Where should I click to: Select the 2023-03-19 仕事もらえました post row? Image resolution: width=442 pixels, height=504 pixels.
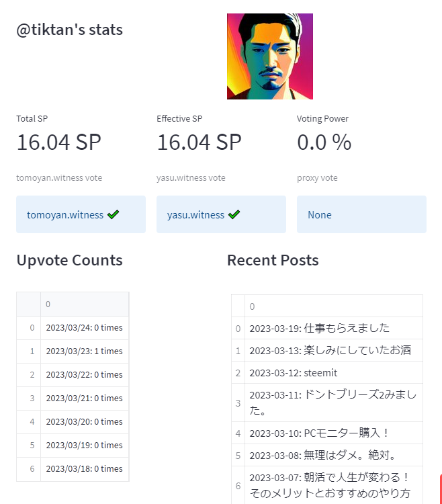click(327, 328)
